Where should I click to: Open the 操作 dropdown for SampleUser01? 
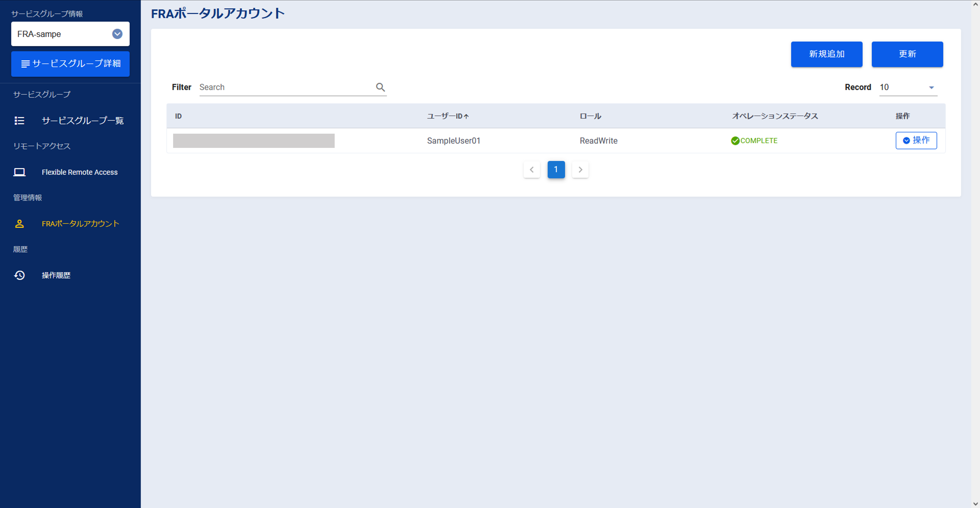916,140
